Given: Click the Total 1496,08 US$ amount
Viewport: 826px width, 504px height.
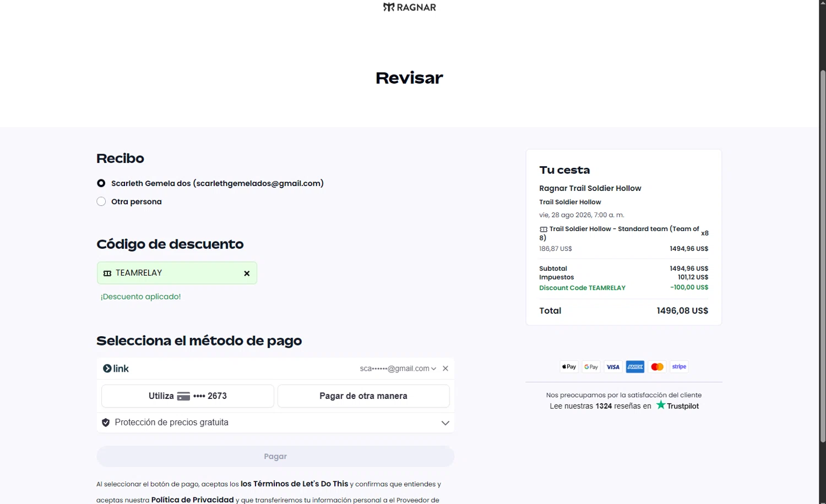Looking at the screenshot, I should tap(682, 311).
